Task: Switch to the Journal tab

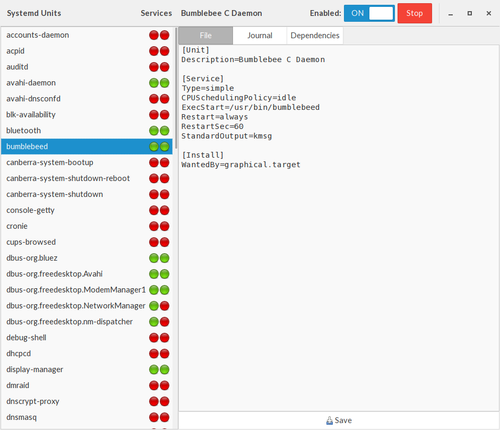Action: coord(260,35)
